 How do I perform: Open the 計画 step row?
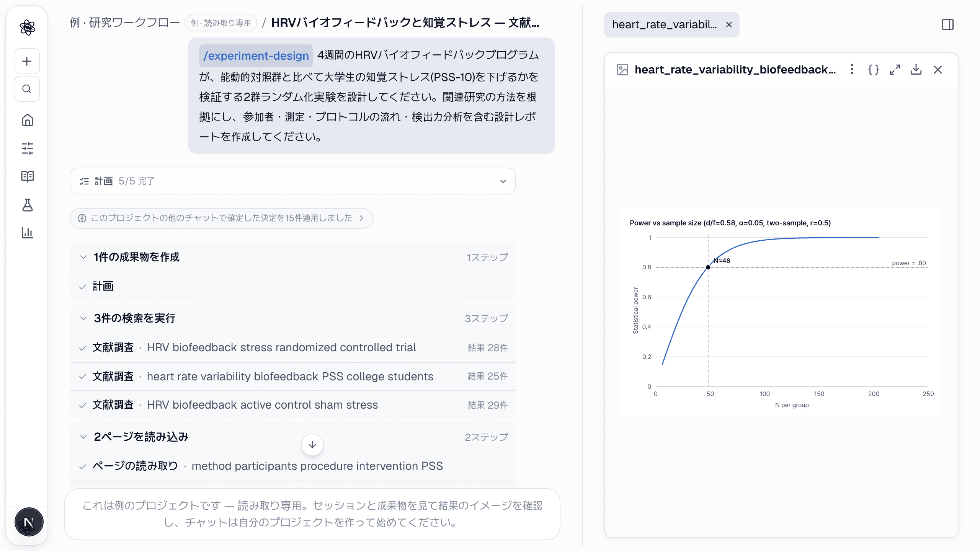click(x=292, y=286)
